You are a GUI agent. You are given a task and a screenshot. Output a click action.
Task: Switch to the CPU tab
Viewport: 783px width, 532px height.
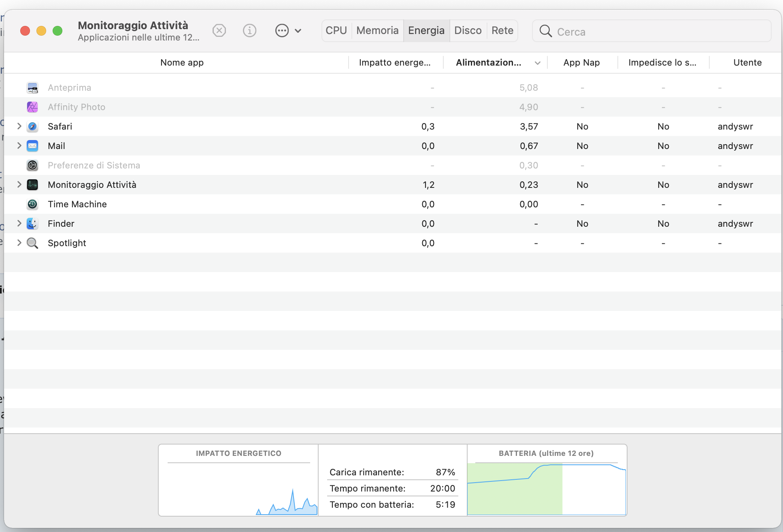(336, 31)
